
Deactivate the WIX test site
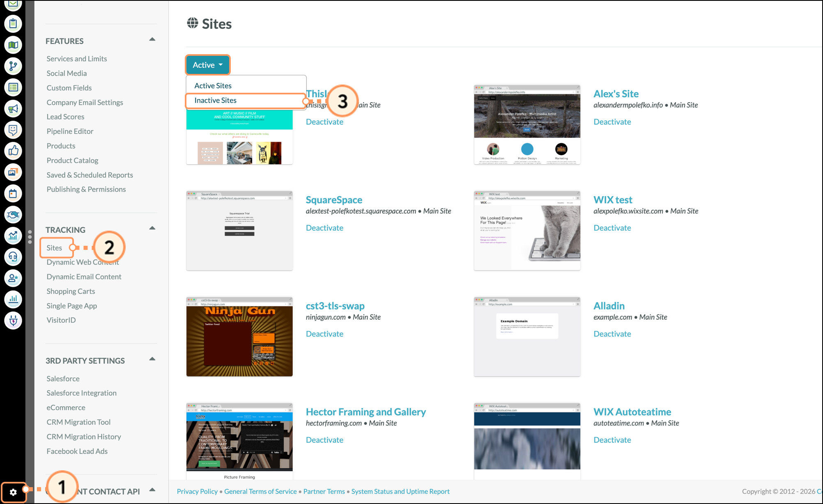(612, 228)
